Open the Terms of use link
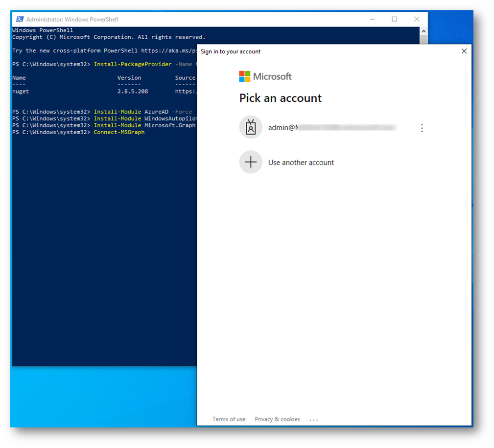 [229, 419]
